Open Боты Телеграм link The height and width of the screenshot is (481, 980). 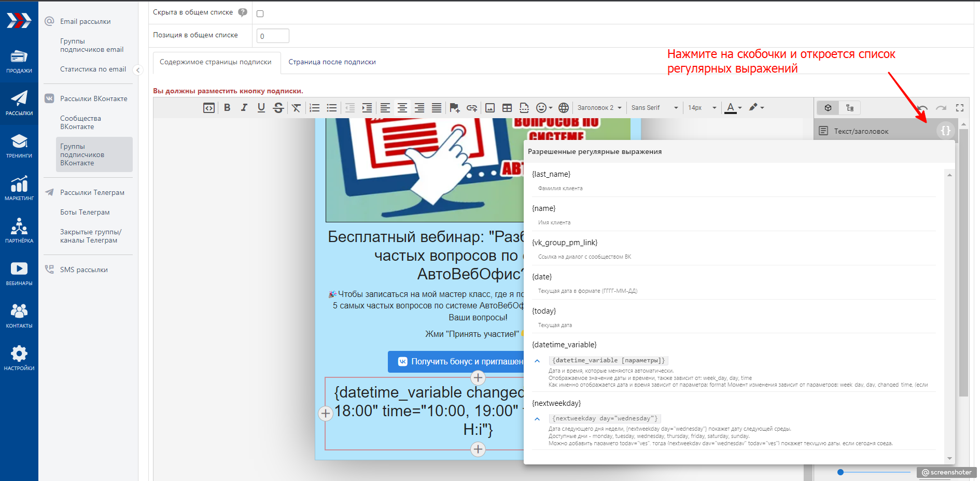[85, 213]
